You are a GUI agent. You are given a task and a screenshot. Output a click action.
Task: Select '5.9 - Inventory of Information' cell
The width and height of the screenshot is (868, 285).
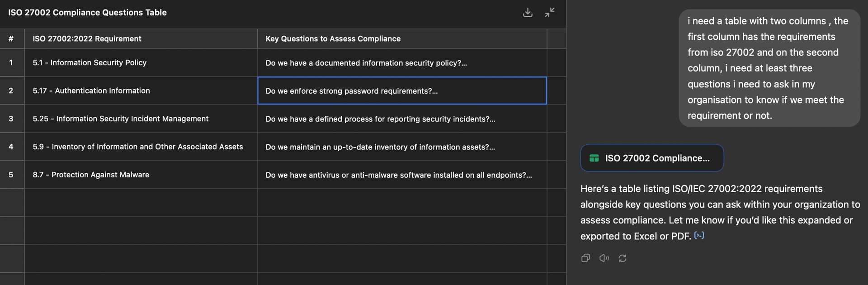click(141, 147)
